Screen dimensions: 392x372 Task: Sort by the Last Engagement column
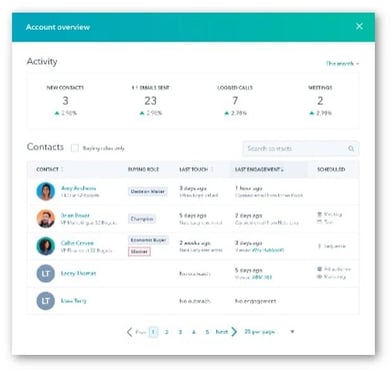259,169
